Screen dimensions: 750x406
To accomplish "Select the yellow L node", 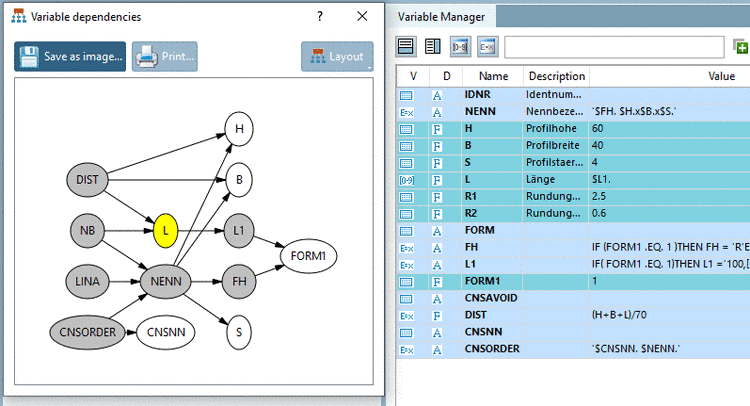I will pyautogui.click(x=165, y=230).
